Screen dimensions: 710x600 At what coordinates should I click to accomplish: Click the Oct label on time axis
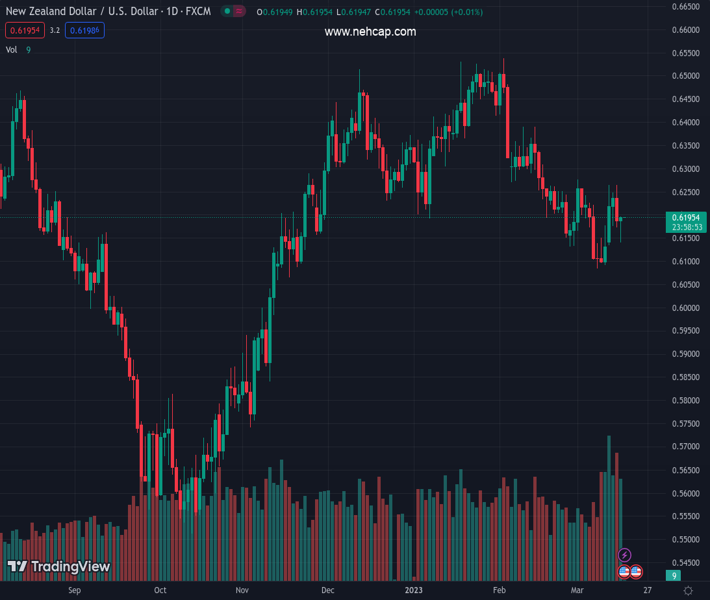pyautogui.click(x=160, y=591)
